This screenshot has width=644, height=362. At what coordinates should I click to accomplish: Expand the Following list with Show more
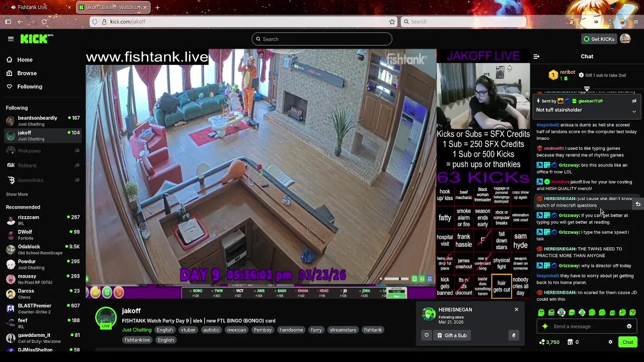coord(17,195)
